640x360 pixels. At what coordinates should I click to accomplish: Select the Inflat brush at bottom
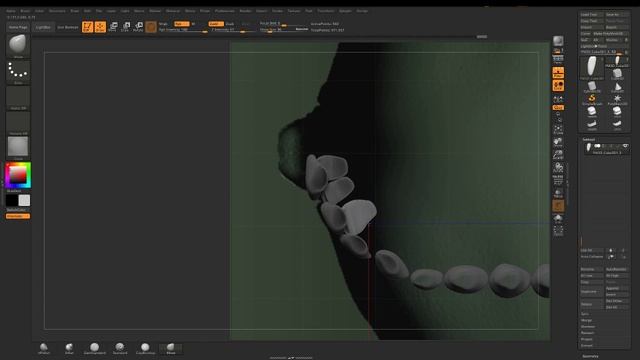[x=69, y=349]
